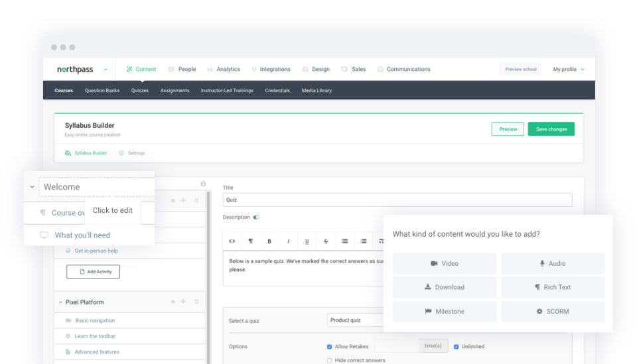Uncheck the Unlimited checkbox

click(x=457, y=347)
